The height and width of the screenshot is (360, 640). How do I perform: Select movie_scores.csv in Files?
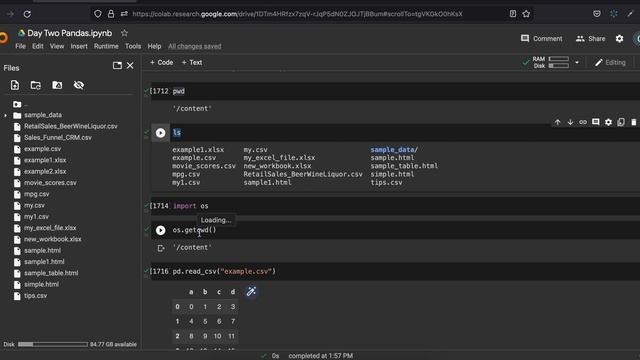click(50, 183)
